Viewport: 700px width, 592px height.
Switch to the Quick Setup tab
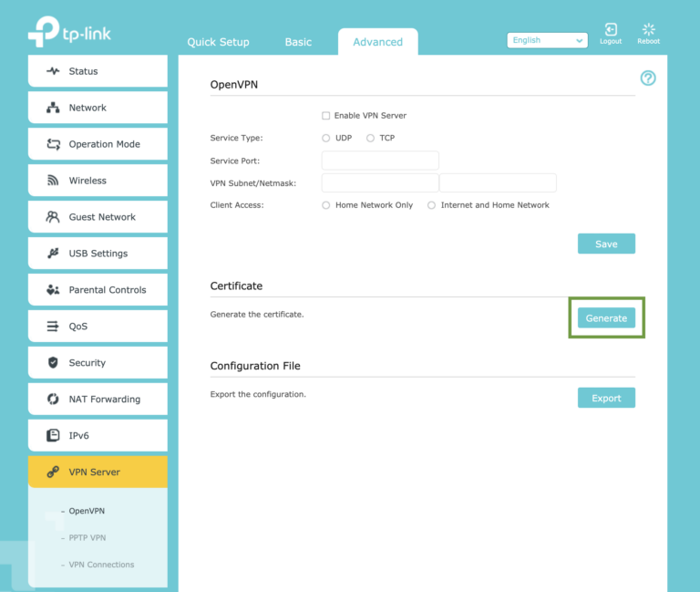coord(218,42)
